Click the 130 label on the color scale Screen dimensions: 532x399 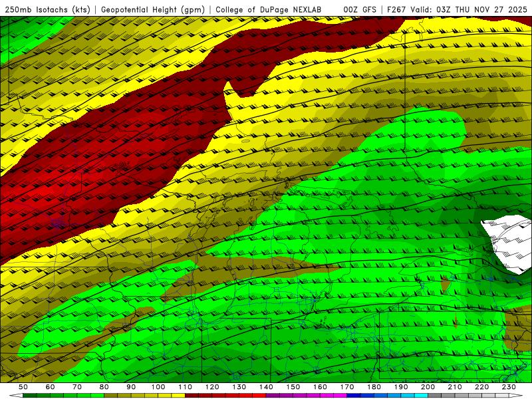tap(239, 387)
